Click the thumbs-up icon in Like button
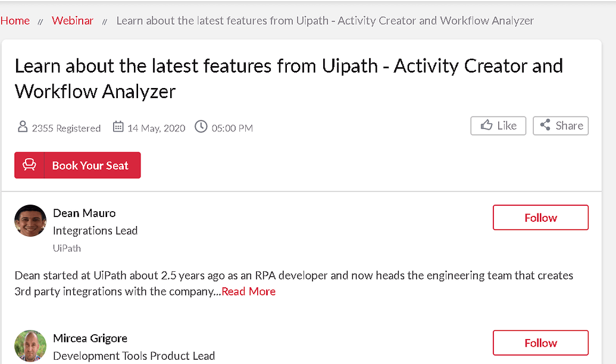616x364 pixels. pos(486,125)
